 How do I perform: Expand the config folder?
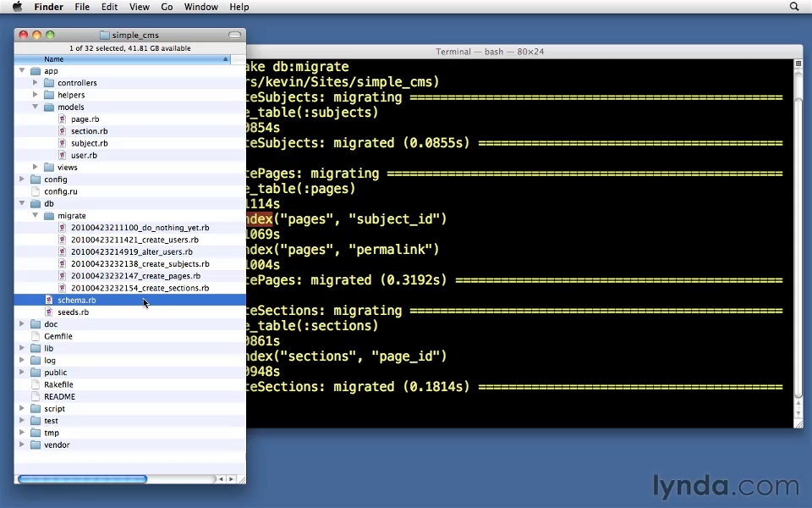[22, 179]
